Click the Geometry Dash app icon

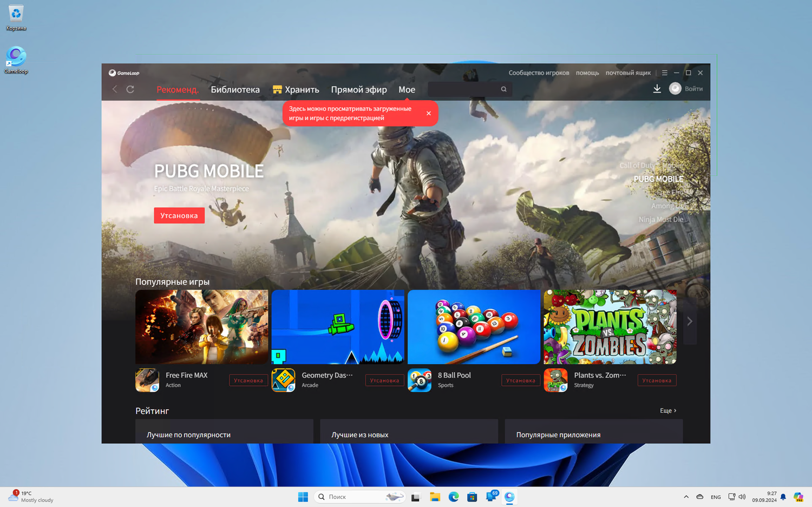click(x=283, y=380)
